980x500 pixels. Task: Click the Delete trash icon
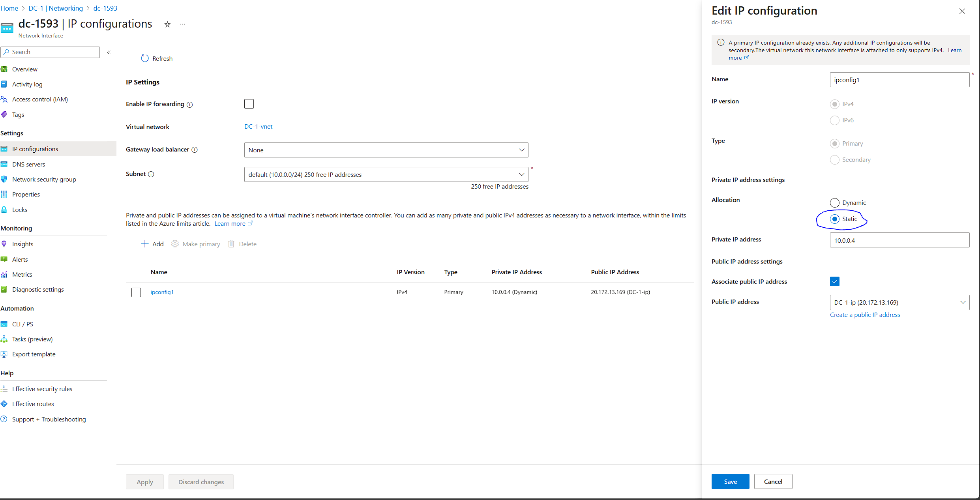(x=232, y=243)
